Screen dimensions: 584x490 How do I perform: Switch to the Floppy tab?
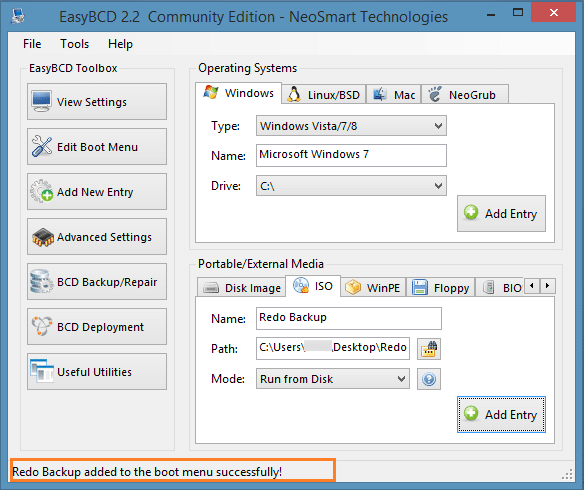pyautogui.click(x=441, y=287)
